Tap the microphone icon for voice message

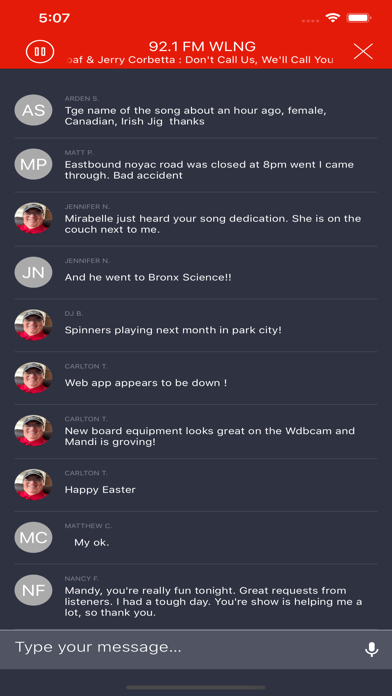tap(372, 649)
